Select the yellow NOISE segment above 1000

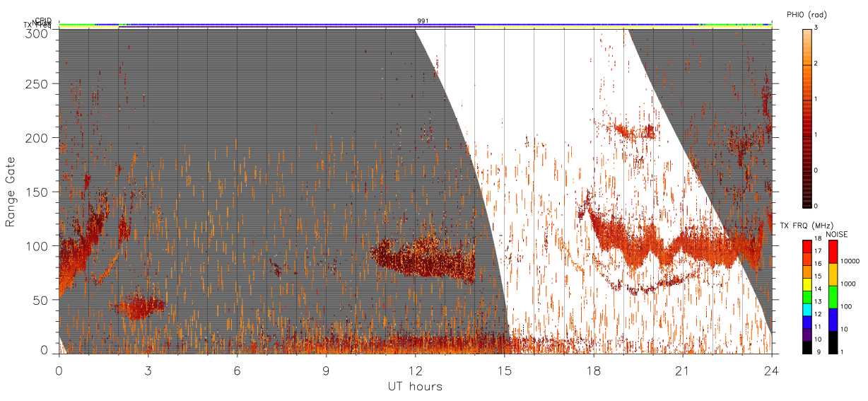[x=833, y=274]
